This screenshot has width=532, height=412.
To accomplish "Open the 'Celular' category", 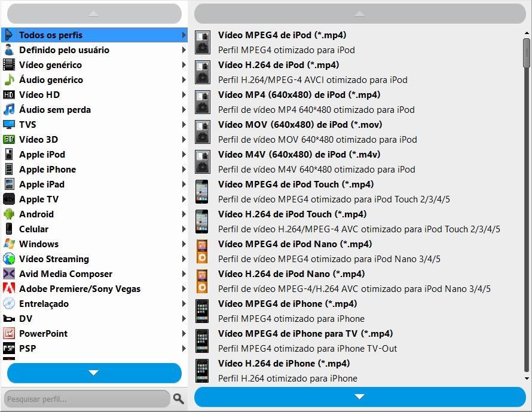I will (x=94, y=229).
